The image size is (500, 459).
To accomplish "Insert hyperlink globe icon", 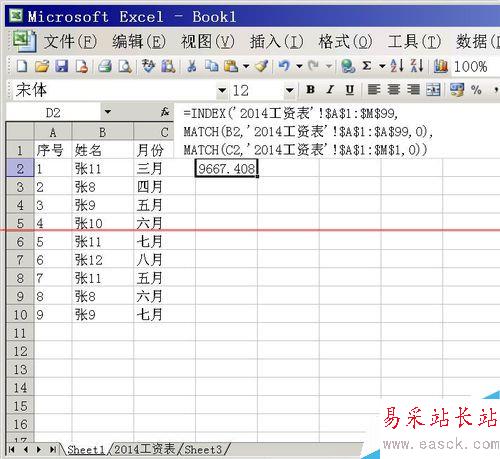I will [x=348, y=66].
